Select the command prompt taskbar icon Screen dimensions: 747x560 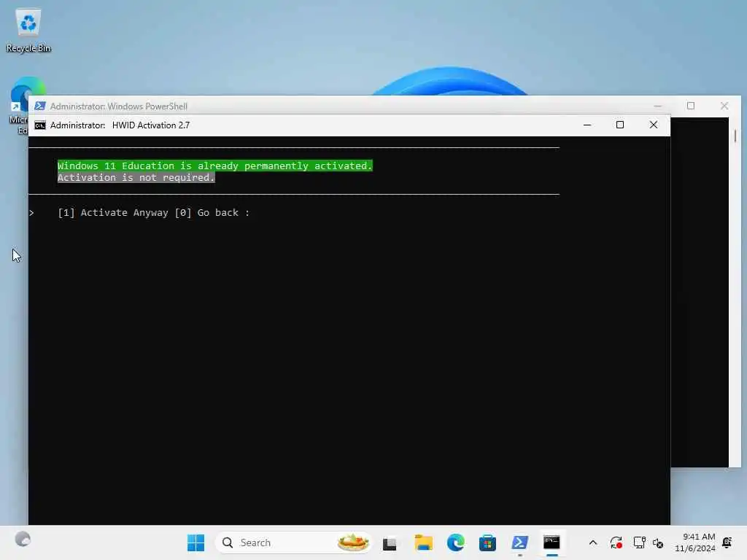551,542
